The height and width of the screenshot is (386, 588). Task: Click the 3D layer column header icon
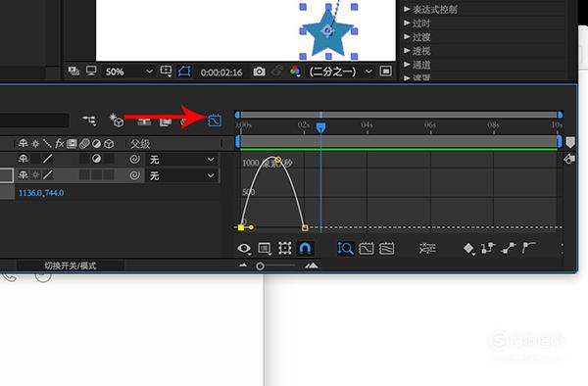coord(109,144)
